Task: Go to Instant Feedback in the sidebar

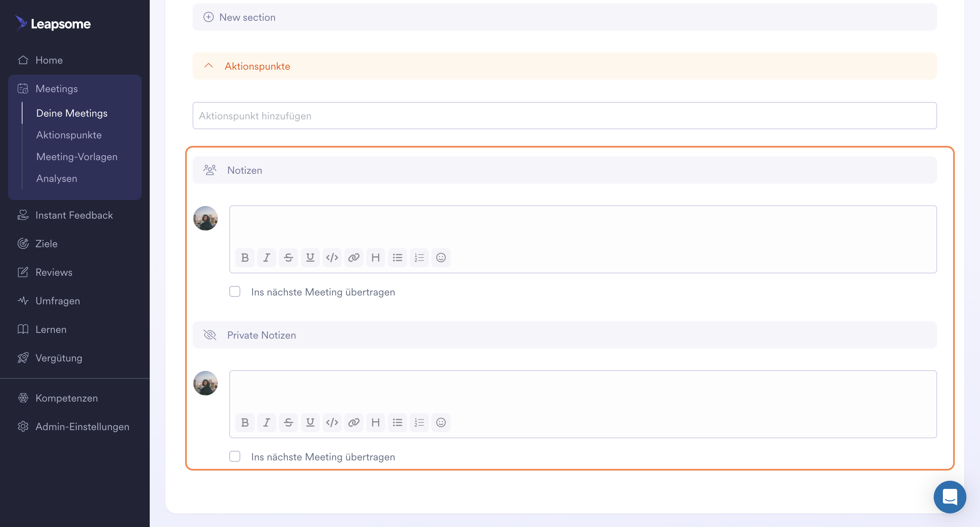Action: 74,215
